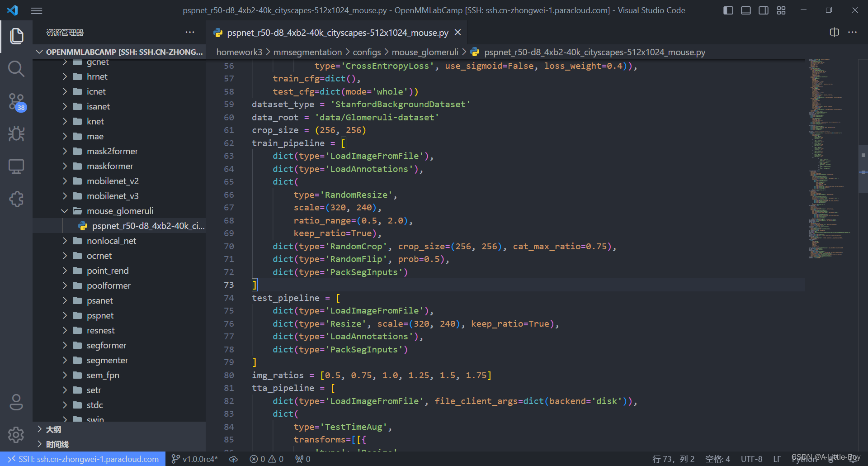Open Source Control view with 38 changes

[16, 102]
